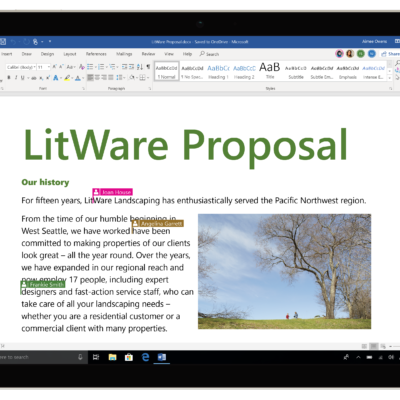Viewport: 400px width, 400px height.
Task: Open the Help tab
Action: [187, 54]
